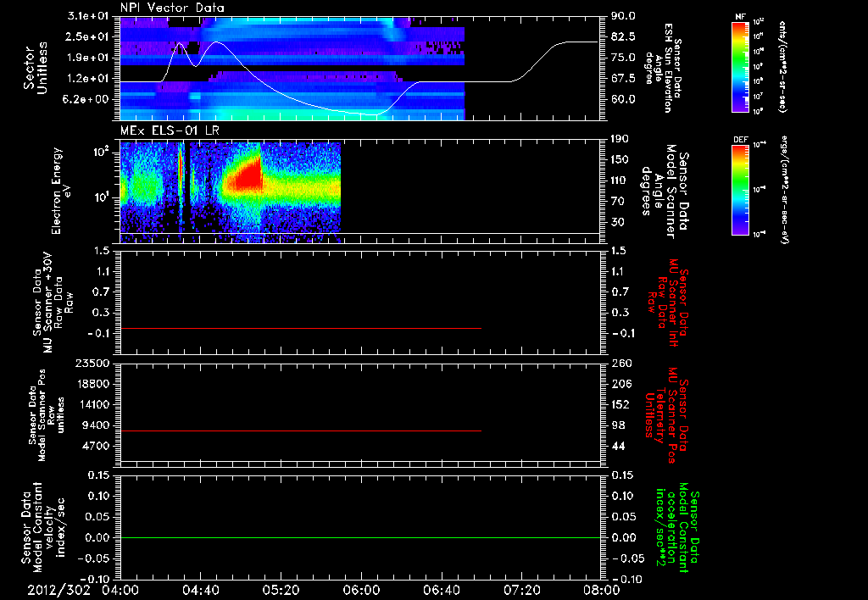The width and height of the screenshot is (868, 600).
Task: Click the "06:00" time axis label
Action: pyautogui.click(x=361, y=590)
